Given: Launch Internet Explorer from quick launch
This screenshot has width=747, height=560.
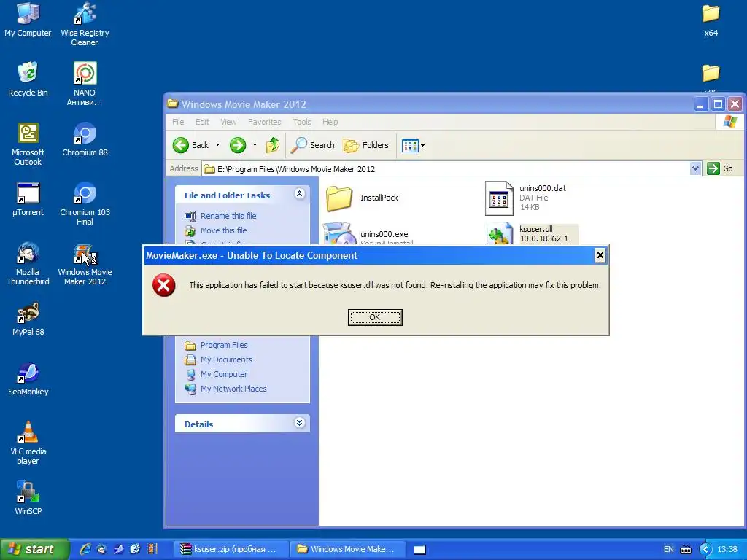Looking at the screenshot, I should [85, 549].
